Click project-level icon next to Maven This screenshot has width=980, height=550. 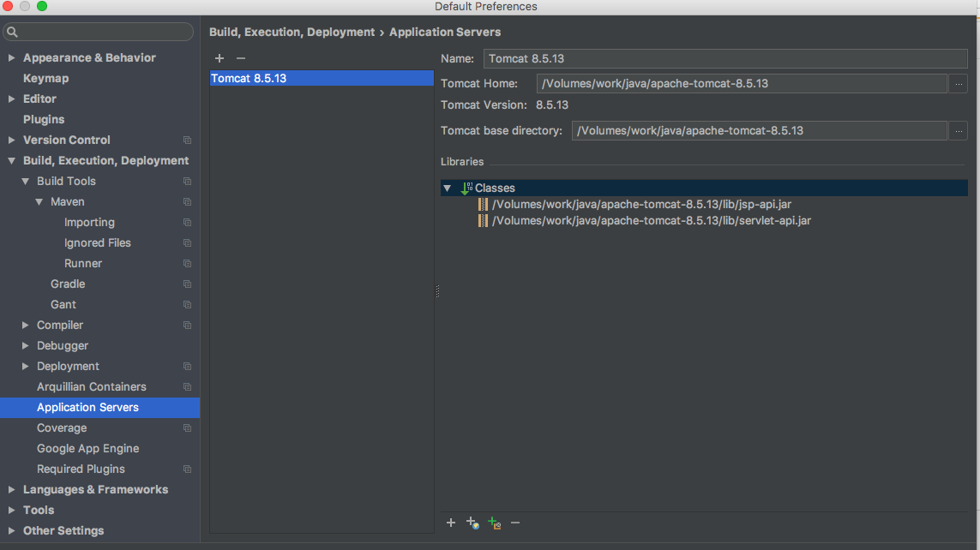pos(187,202)
